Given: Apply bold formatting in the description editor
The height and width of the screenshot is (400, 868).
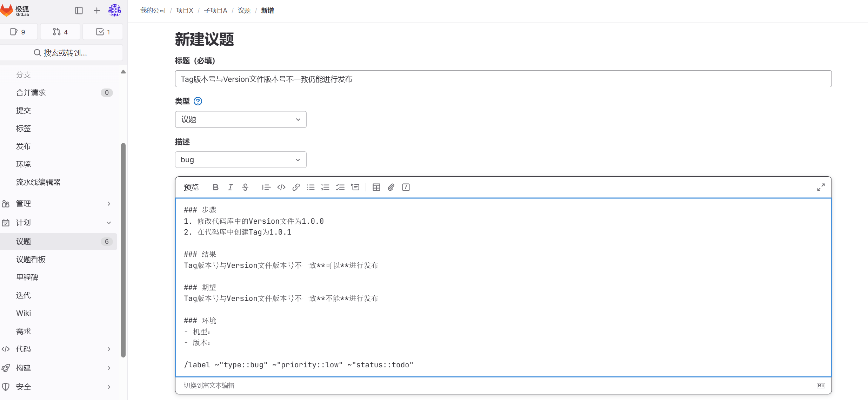Looking at the screenshot, I should point(215,187).
